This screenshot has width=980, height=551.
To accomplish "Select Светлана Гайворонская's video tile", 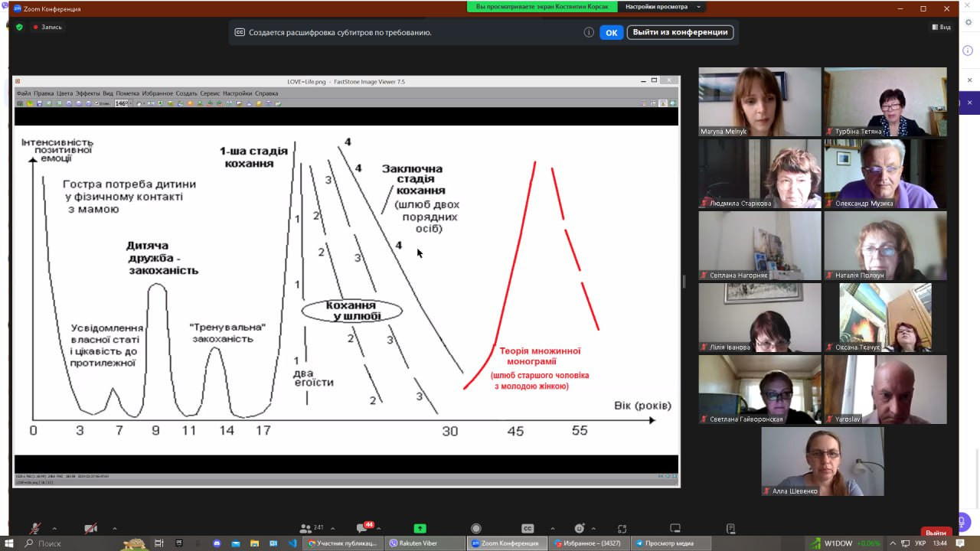I will coord(759,390).
